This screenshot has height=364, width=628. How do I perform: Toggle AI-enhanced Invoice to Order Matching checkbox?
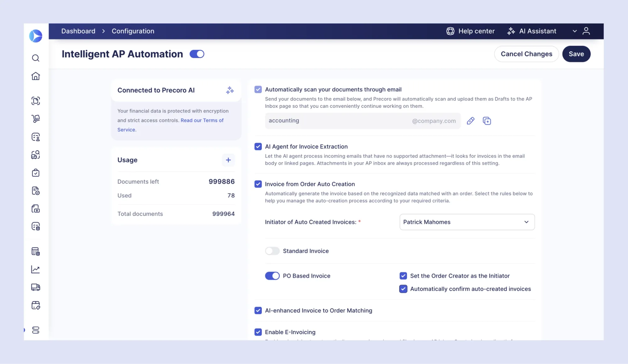258,311
